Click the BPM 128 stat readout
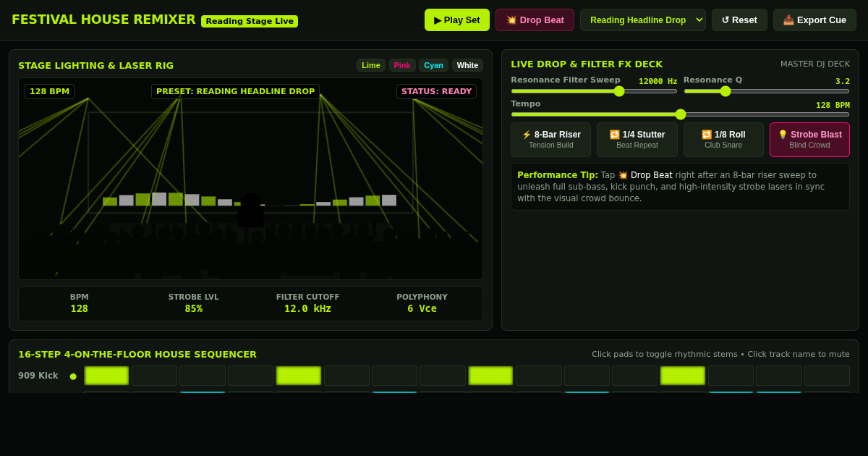Viewport: 868px width, 456px height. [80, 303]
